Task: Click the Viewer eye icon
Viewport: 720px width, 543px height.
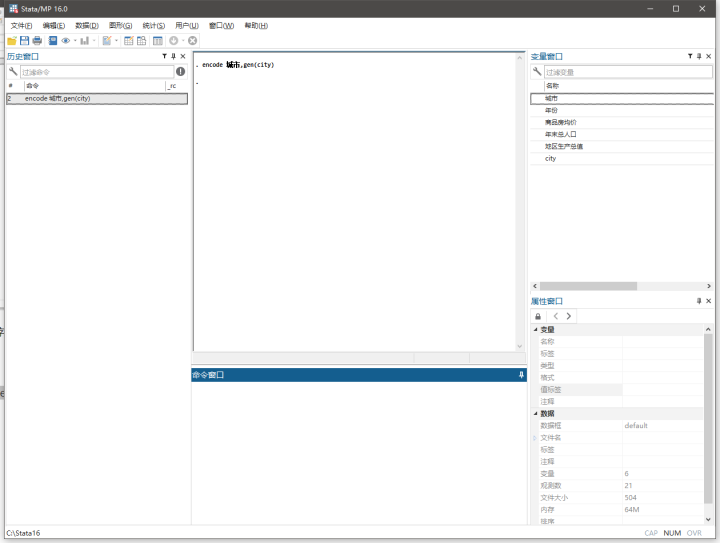Action: [66, 41]
